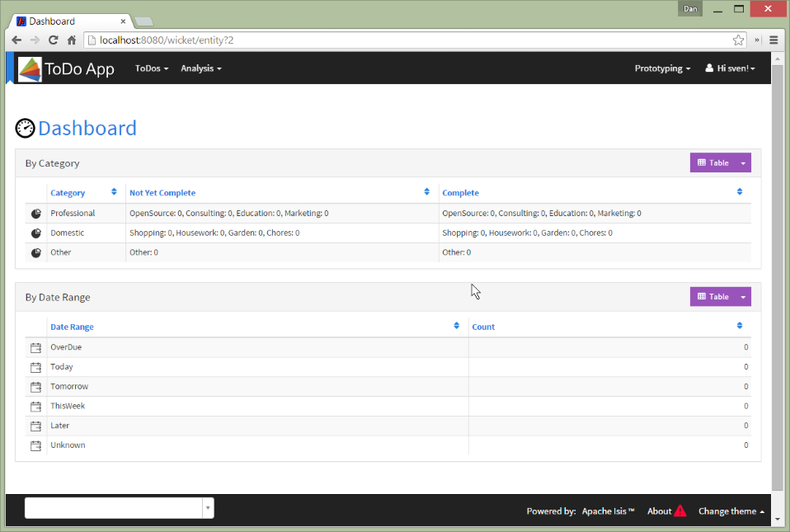
Task: Click the ToDo App logo icon
Action: (30, 69)
